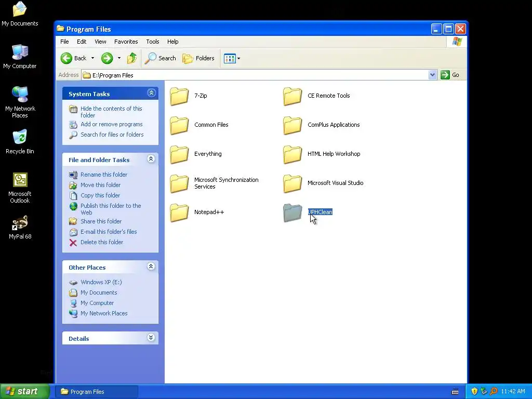Image resolution: width=532 pixels, height=399 pixels.
Task: Open the Search pane
Action: [x=161, y=58]
